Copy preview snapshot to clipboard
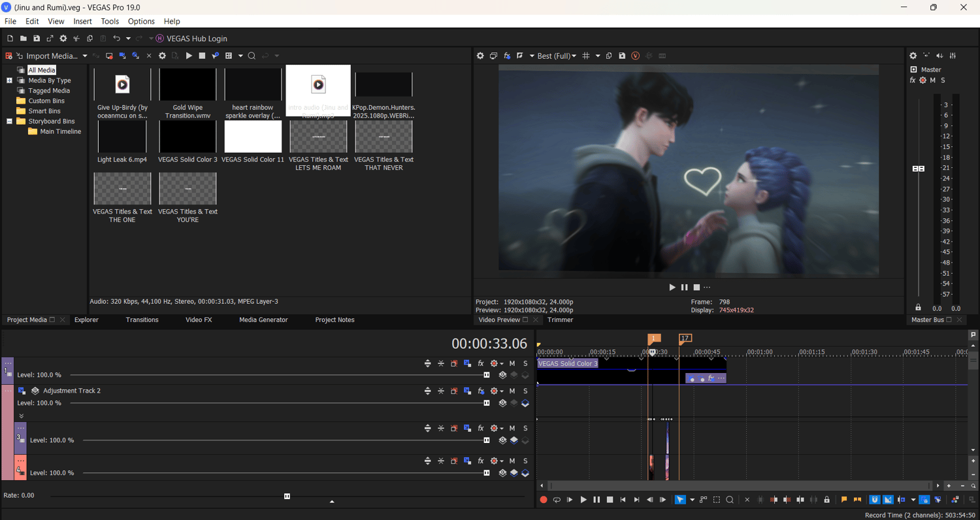The width and height of the screenshot is (980, 520). pyautogui.click(x=609, y=56)
